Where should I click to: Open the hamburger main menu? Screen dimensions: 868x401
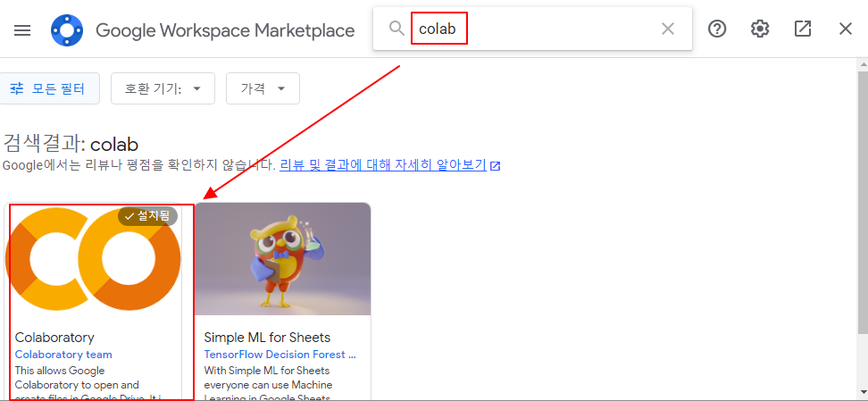[x=22, y=29]
